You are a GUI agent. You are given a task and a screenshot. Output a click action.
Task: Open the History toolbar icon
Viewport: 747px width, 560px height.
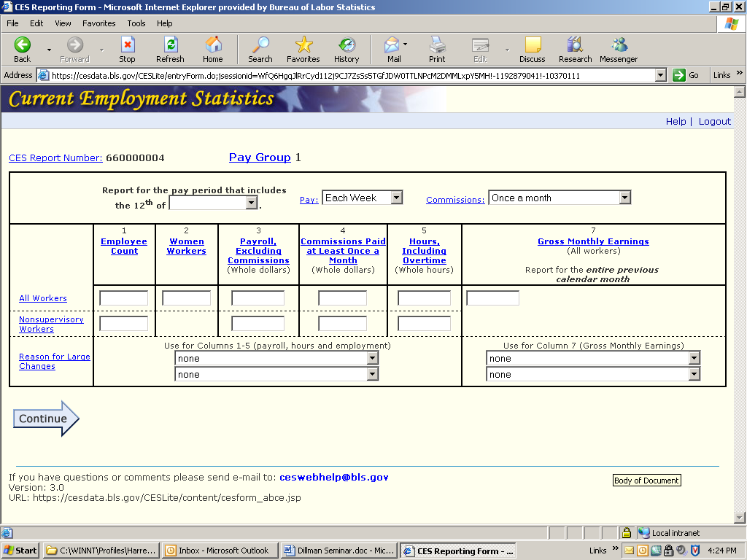pos(347,45)
